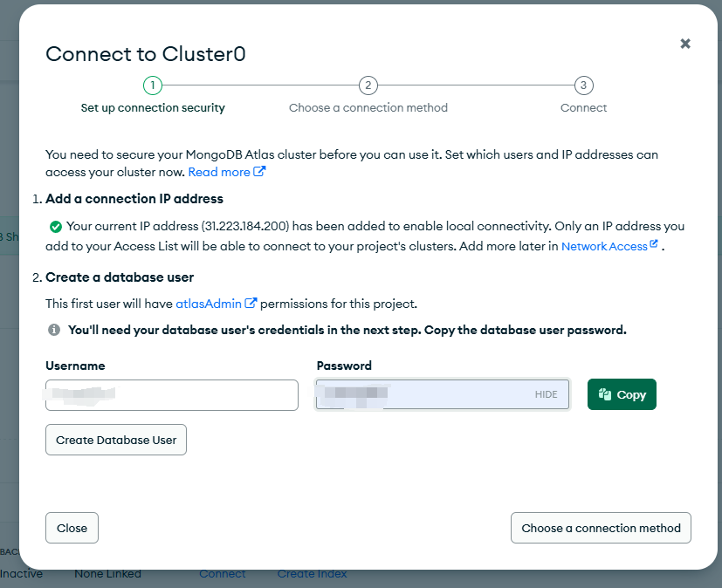Click step 3 circle in progress stepper
The width and height of the screenshot is (722, 588).
point(583,85)
